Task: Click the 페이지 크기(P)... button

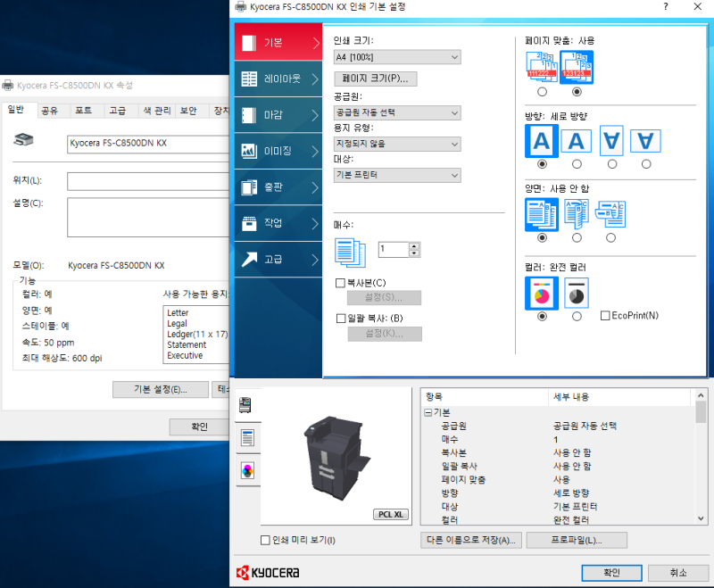Action: (x=375, y=79)
